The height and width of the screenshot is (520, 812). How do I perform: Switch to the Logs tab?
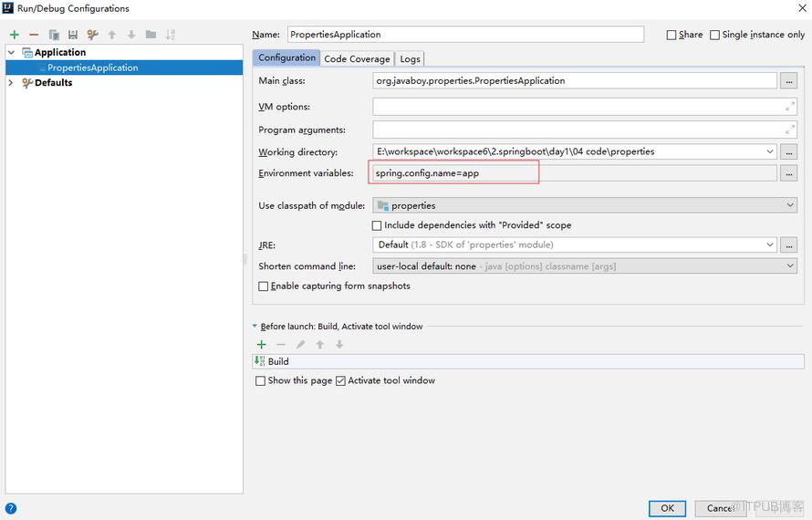[411, 59]
